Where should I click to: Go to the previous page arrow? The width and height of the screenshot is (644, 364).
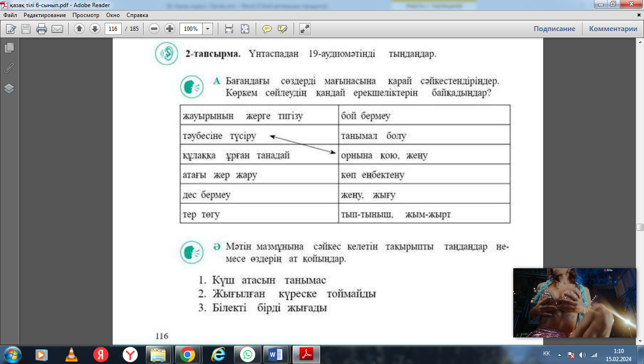[x=79, y=29]
